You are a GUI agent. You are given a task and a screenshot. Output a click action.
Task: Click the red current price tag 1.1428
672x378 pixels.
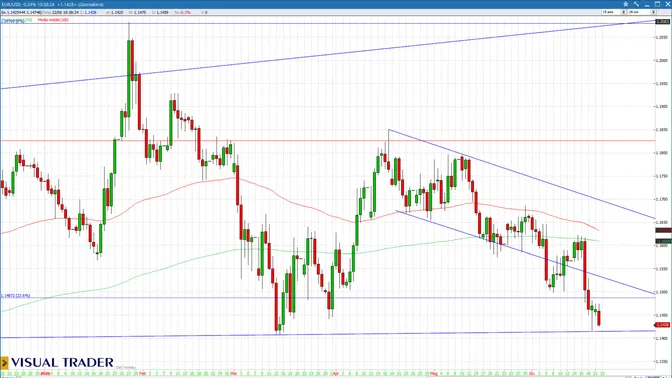663,325
